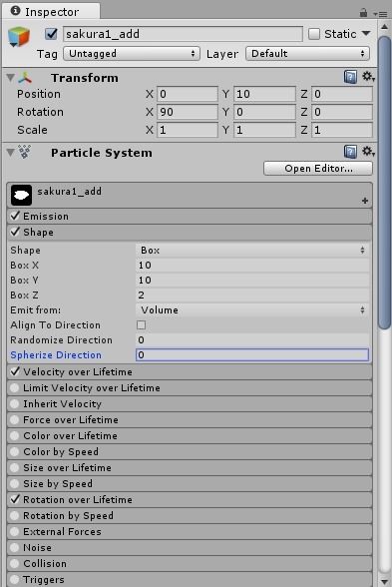Click the Scale X field
Viewport: 392px width, 587px height.
[x=188, y=130]
